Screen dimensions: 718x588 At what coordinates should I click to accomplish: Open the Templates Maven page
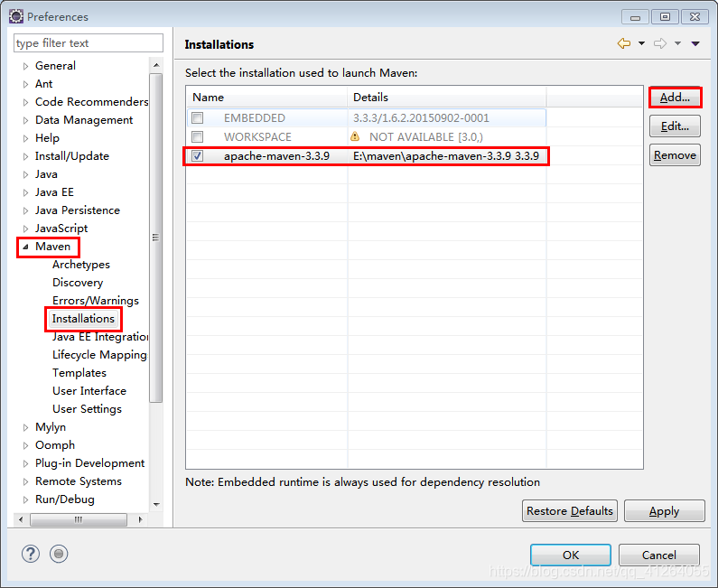[x=79, y=373]
